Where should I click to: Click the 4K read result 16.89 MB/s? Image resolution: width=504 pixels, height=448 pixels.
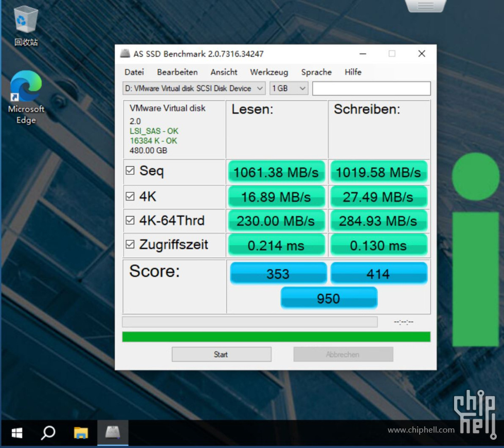click(276, 196)
